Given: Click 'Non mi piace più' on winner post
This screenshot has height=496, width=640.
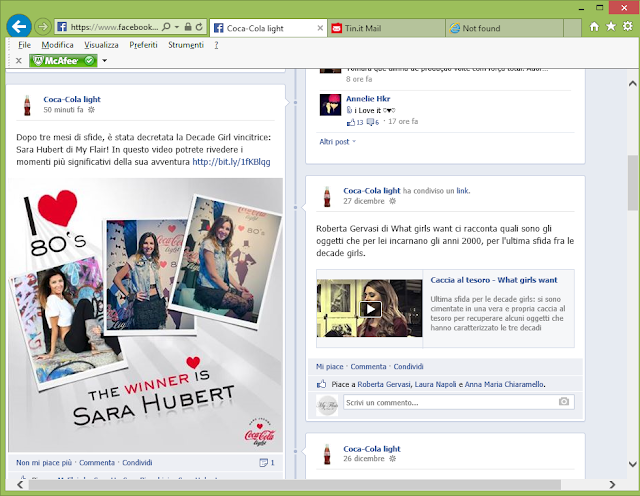Looking at the screenshot, I should [44, 463].
